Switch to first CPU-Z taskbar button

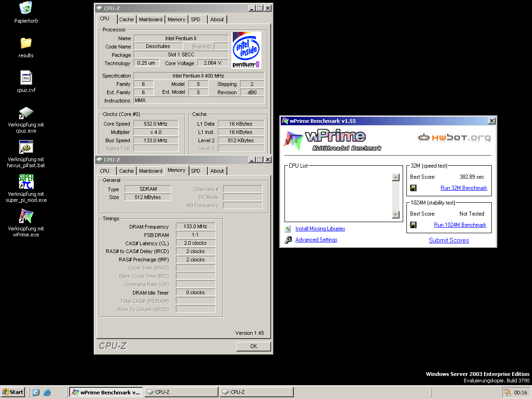[x=181, y=392]
